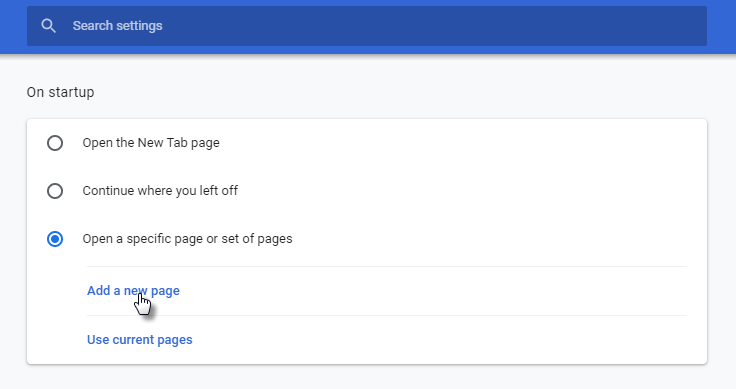Screen dimensions: 736x389
Task: Click the Use current pages link
Action: point(140,339)
